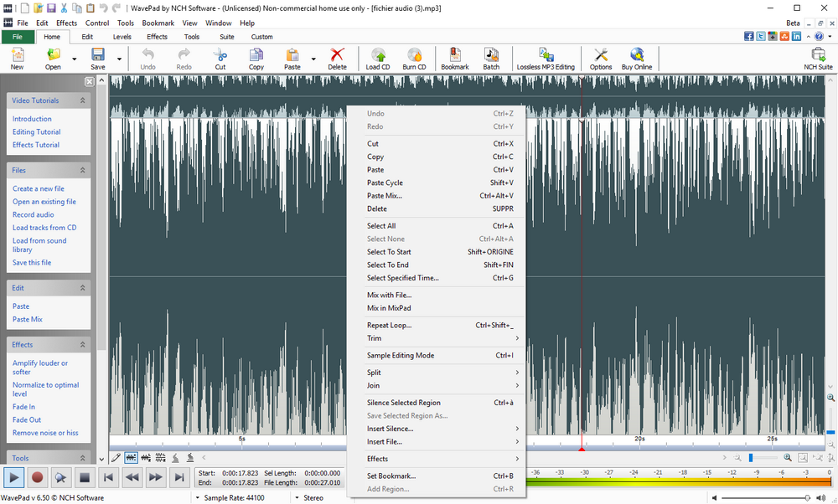Click horizontal zoom-in magnifier icon
The width and height of the screenshot is (838, 504).
788,458
